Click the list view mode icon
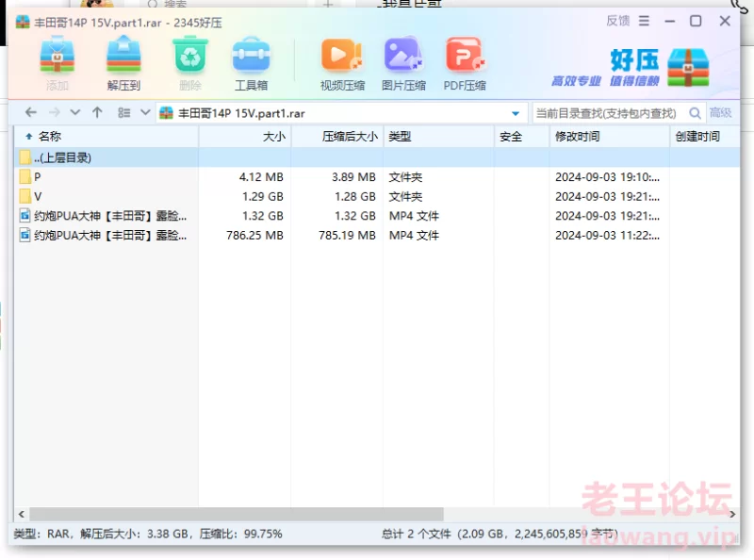 [x=124, y=112]
